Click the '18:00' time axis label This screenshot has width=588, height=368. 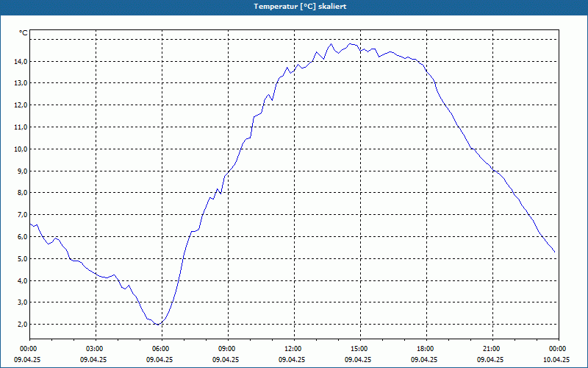pyautogui.click(x=426, y=349)
